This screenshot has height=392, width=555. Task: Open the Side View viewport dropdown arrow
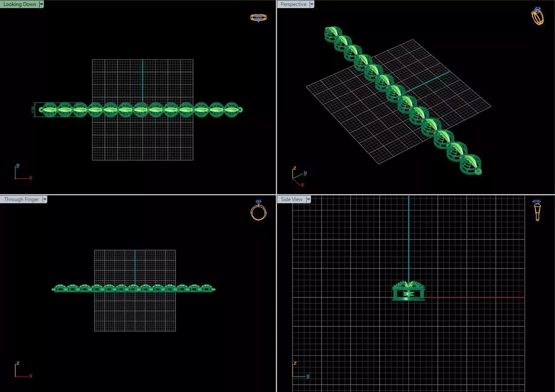pyautogui.click(x=308, y=199)
